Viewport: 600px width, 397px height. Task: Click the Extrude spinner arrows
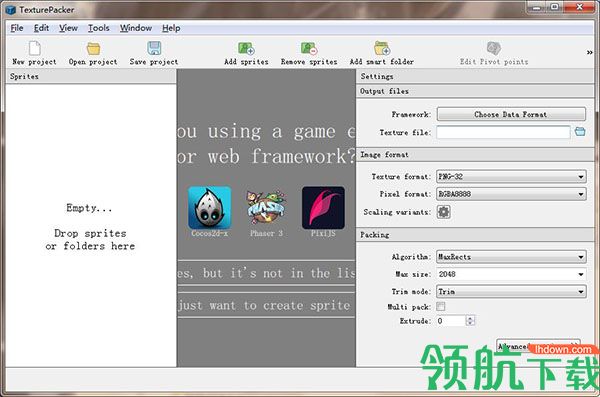click(x=470, y=321)
